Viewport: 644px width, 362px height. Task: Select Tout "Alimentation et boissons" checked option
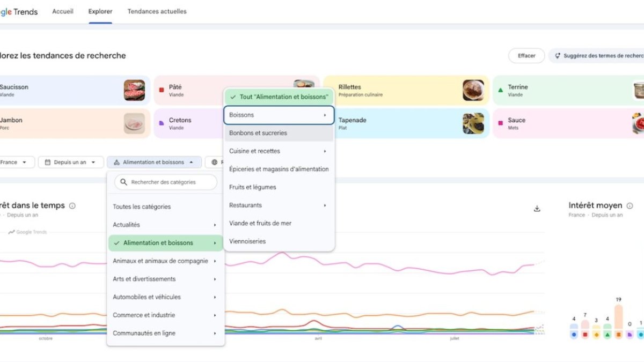[x=279, y=97]
